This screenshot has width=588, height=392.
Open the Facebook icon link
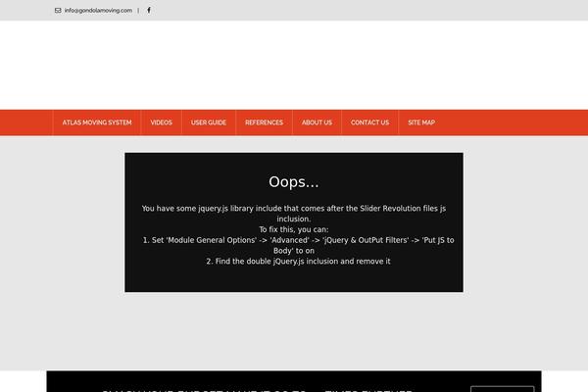tap(149, 10)
